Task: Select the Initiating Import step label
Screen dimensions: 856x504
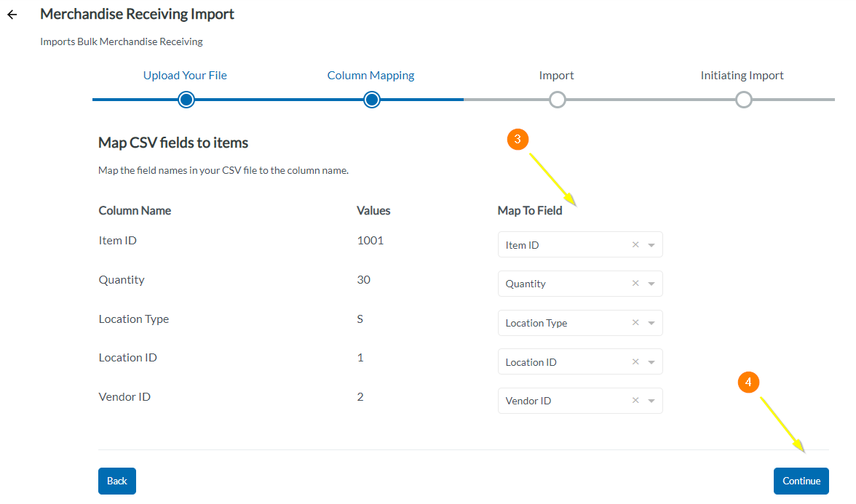Action: pos(742,76)
